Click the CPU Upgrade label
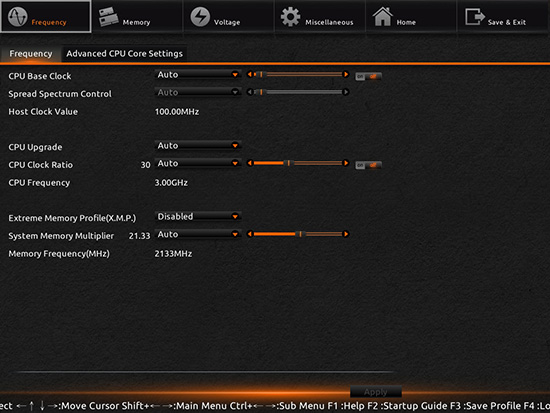Image resolution: width=550 pixels, height=413 pixels. coord(35,147)
